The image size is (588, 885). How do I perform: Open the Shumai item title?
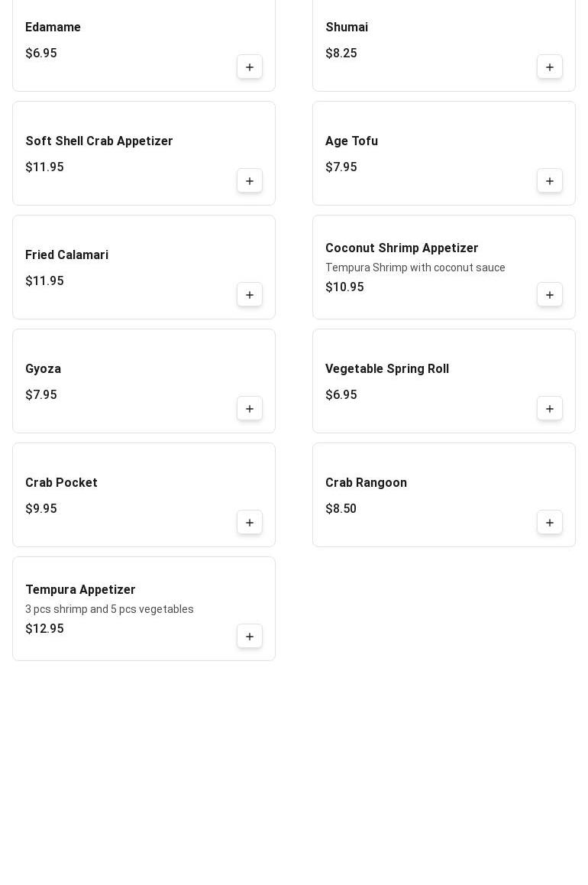pos(347,28)
